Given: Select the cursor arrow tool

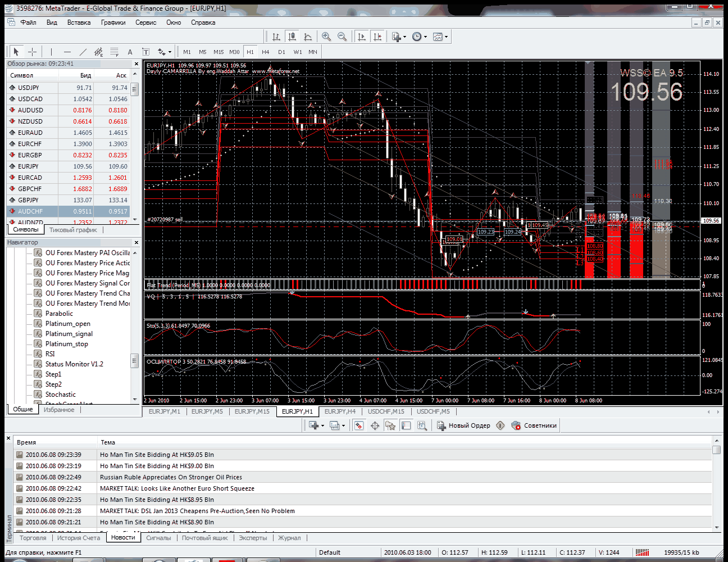Looking at the screenshot, I should [x=16, y=52].
